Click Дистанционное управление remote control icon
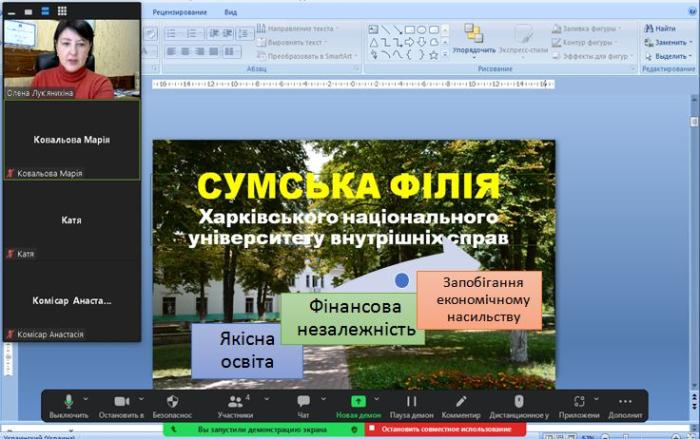The width and height of the screenshot is (700, 439). (x=519, y=402)
